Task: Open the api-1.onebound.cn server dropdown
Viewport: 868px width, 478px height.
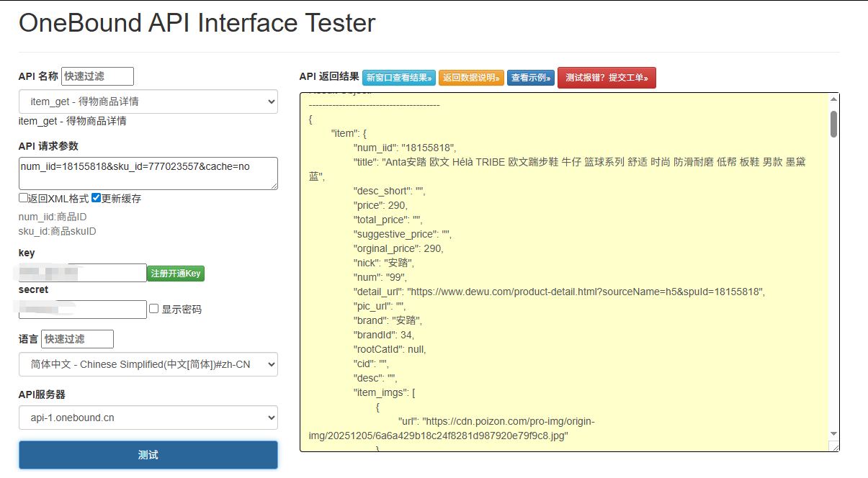Action: point(148,418)
